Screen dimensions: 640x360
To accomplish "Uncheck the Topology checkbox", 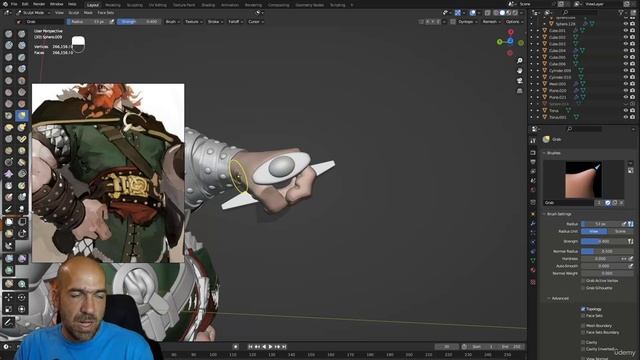I will click(x=583, y=309).
